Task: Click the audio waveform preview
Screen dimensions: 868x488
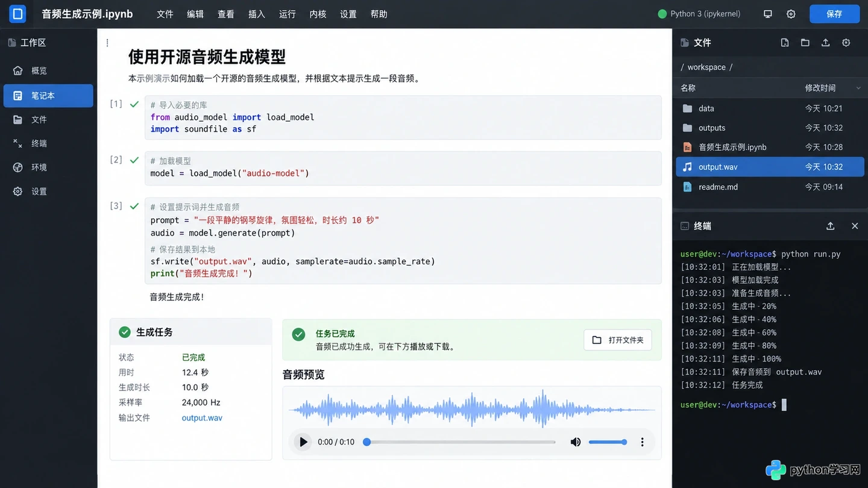Action: click(x=472, y=409)
